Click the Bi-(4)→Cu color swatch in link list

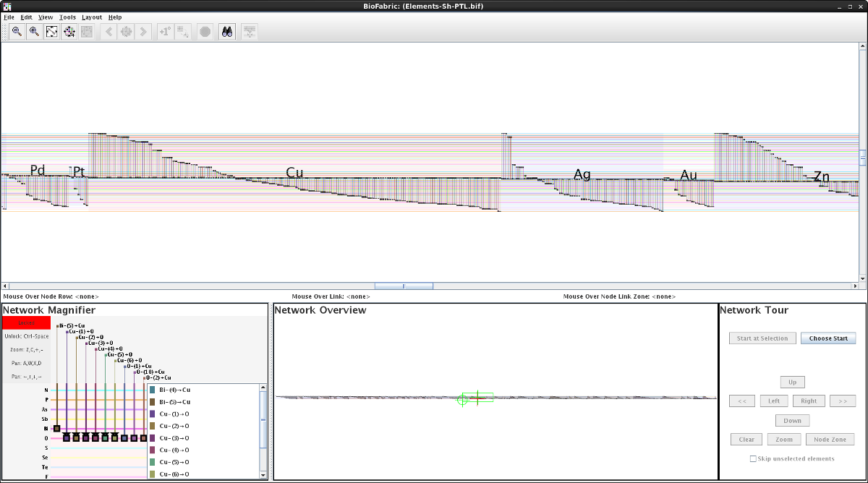pyautogui.click(x=152, y=390)
